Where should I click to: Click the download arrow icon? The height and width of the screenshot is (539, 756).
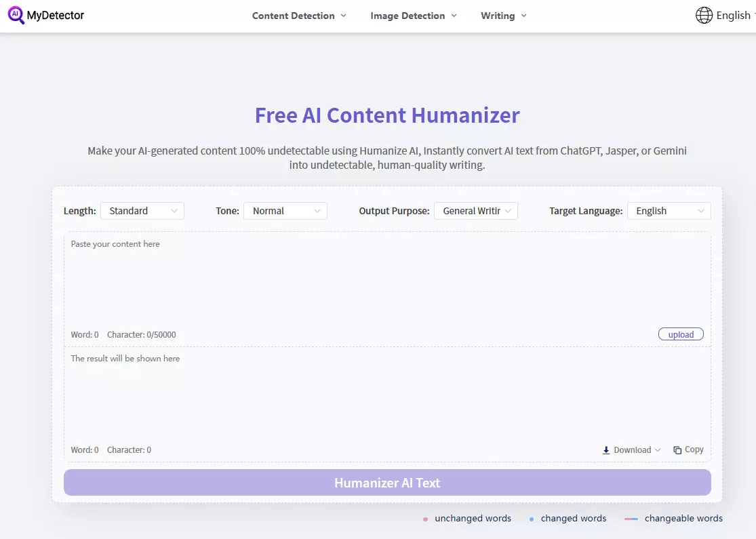pos(605,450)
